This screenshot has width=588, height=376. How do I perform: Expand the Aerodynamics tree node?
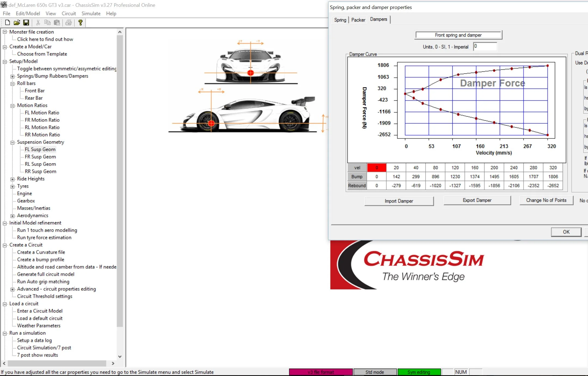pos(13,216)
